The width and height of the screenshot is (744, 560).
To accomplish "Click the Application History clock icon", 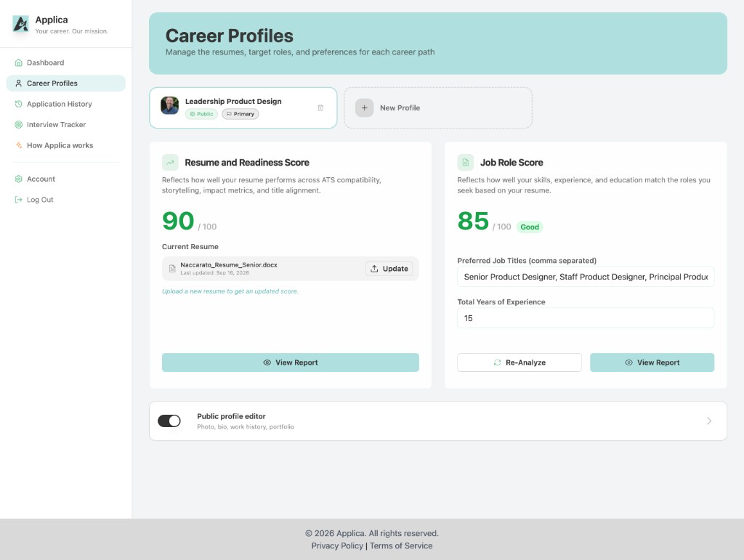I will tap(18, 104).
